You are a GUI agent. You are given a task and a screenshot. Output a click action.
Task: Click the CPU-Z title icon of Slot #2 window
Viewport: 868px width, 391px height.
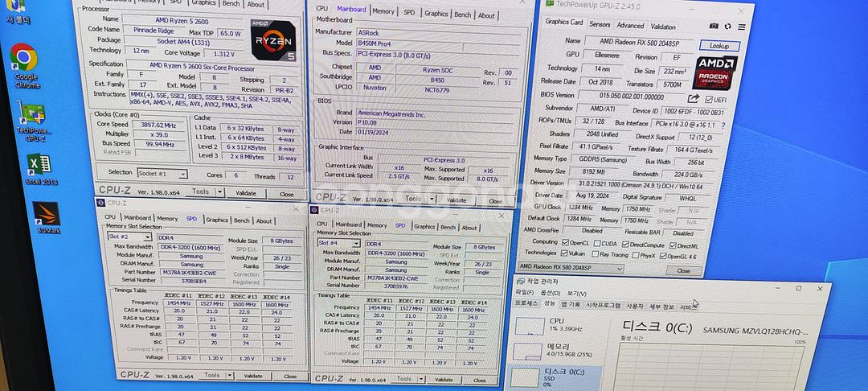click(x=100, y=203)
